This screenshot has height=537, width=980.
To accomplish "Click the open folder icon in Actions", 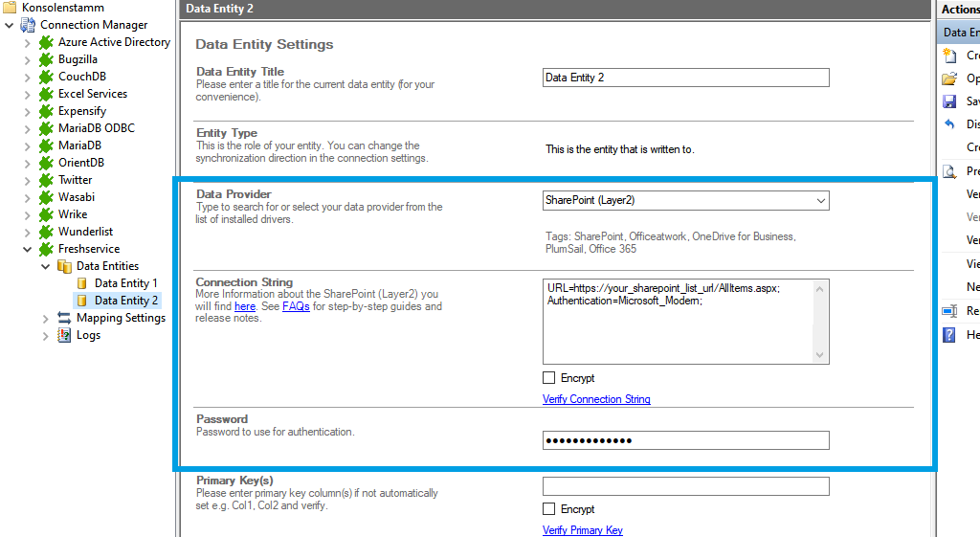I will 949,78.
